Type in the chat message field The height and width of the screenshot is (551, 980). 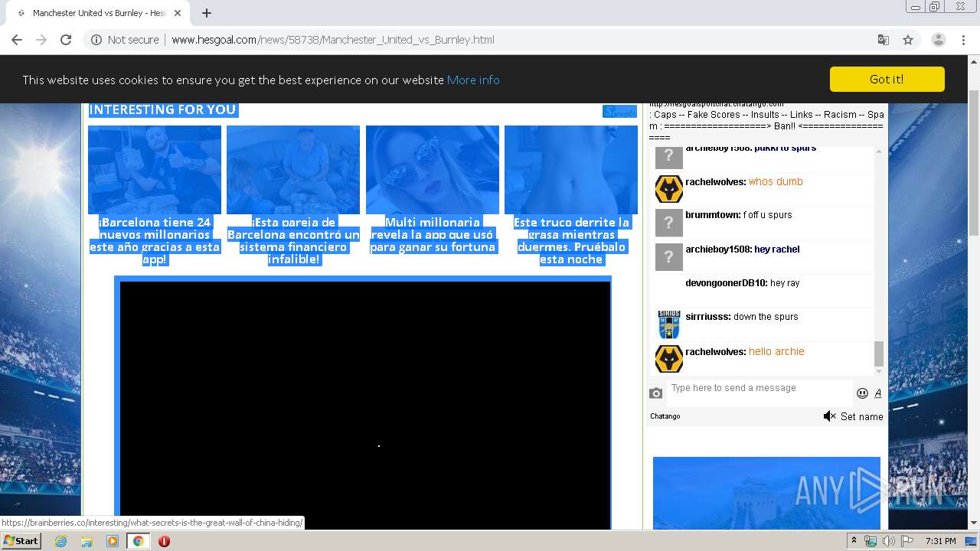758,392
